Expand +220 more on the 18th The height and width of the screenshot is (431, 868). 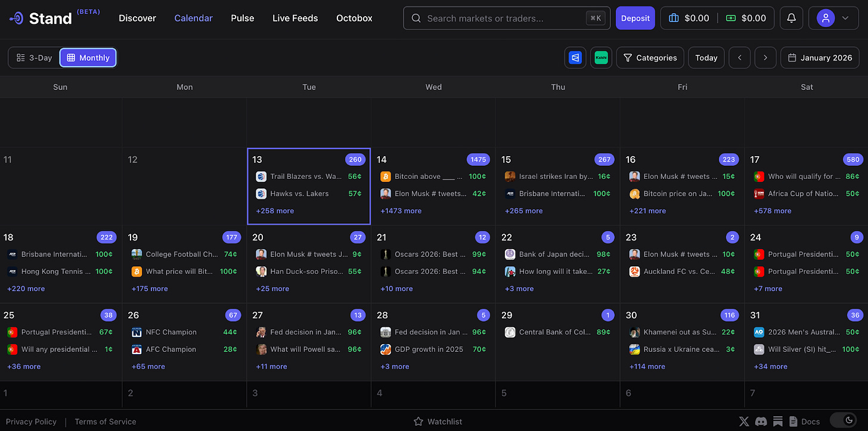click(26, 289)
